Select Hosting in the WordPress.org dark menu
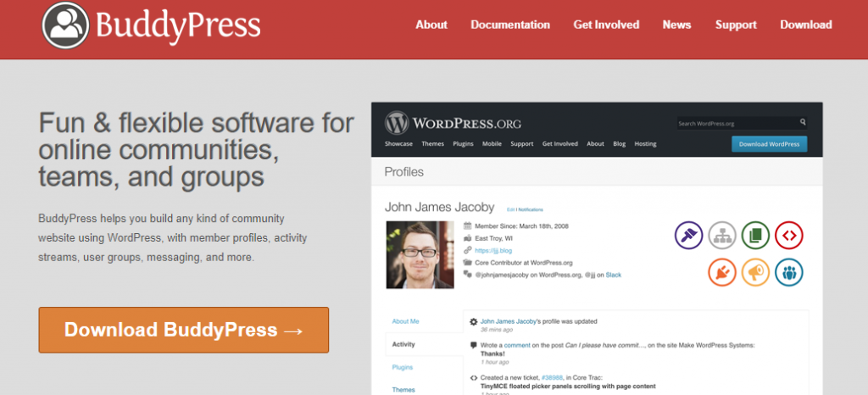868x395 pixels. coord(645,144)
